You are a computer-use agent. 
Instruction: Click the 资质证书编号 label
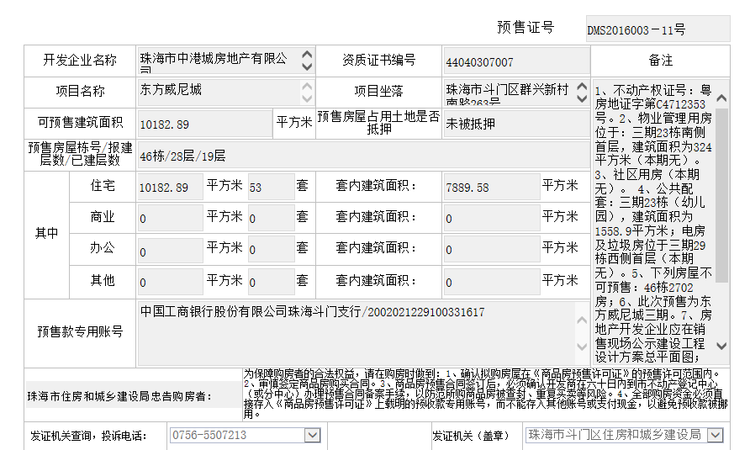pos(379,60)
